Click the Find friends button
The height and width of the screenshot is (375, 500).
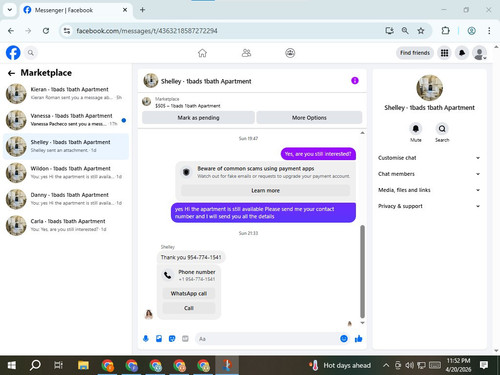click(x=415, y=53)
